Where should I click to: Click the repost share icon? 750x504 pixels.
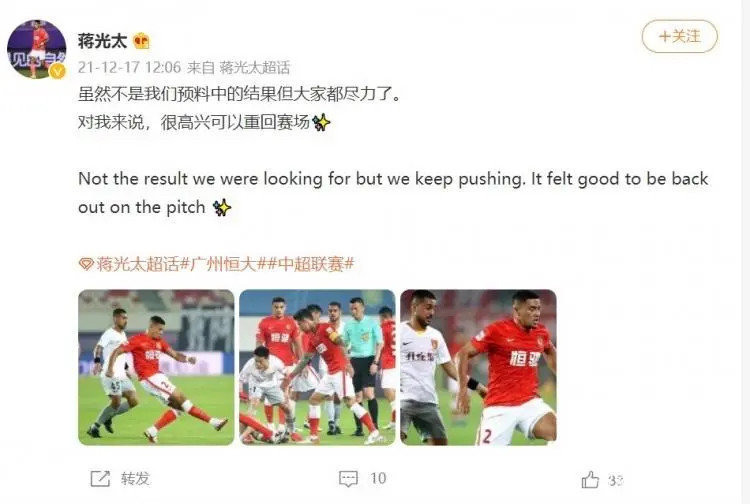coord(100,479)
